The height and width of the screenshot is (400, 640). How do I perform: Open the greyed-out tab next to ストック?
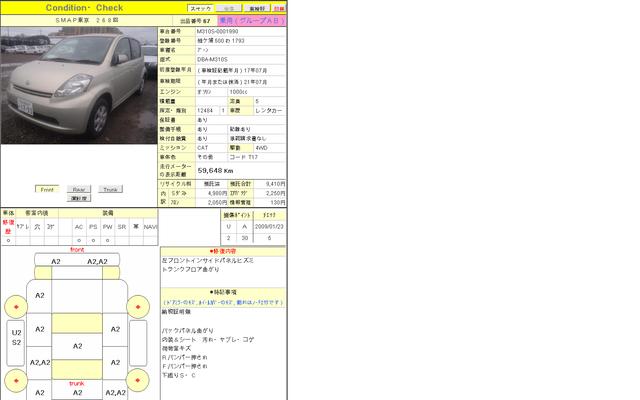[229, 8]
